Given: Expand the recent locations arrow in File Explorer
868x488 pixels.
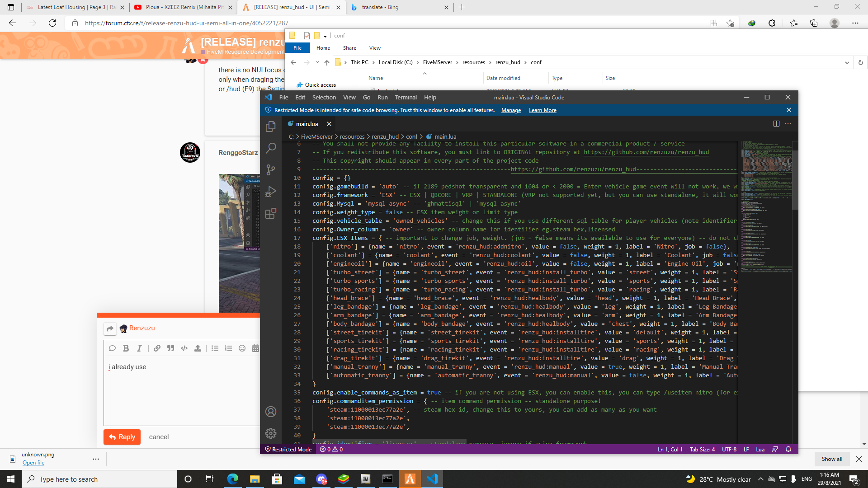Looking at the screenshot, I should [x=317, y=62].
